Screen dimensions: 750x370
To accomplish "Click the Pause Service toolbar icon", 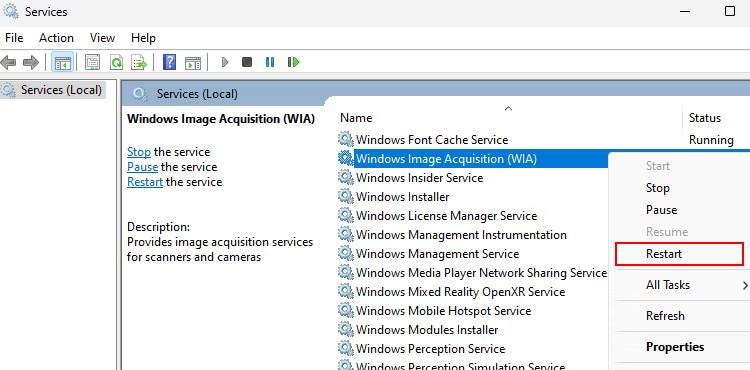I will pos(270,62).
